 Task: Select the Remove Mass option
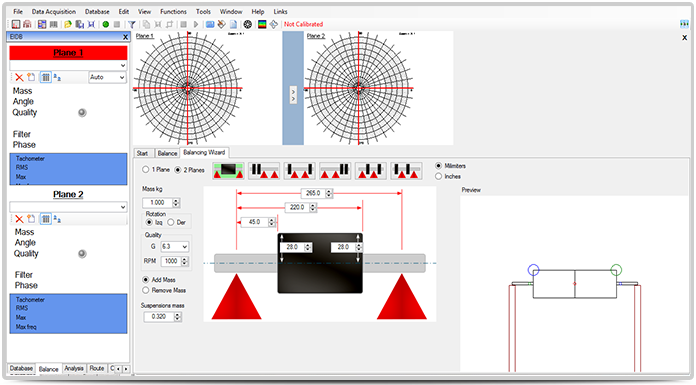click(146, 290)
